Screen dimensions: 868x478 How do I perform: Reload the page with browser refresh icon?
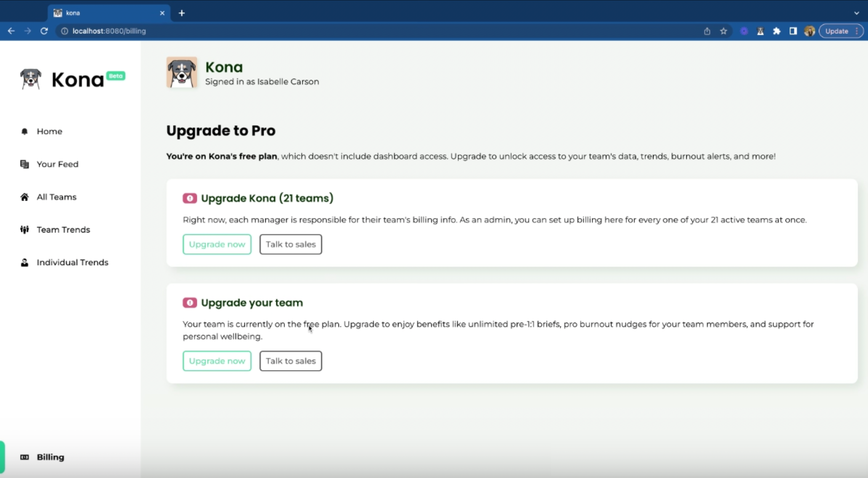(44, 31)
